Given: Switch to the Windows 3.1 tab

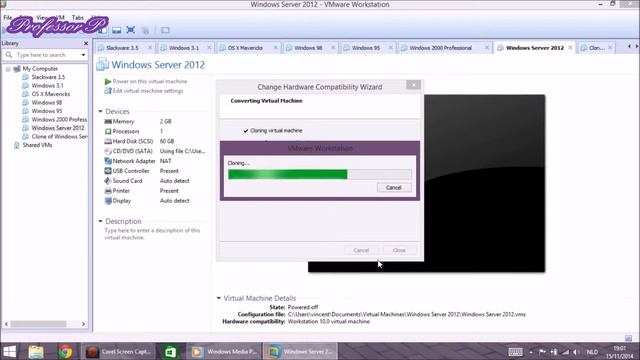Looking at the screenshot, I should [x=184, y=48].
